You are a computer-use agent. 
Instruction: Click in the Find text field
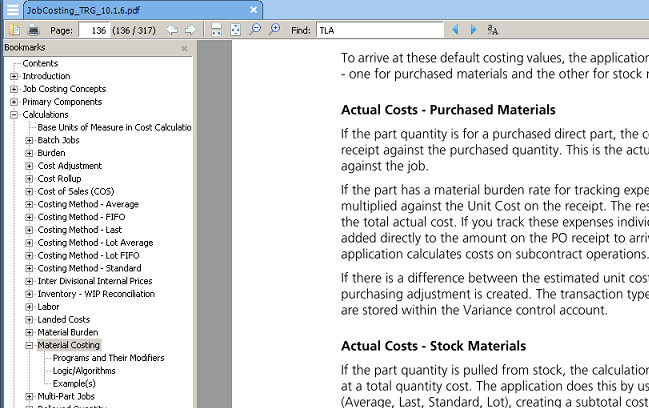coord(380,30)
